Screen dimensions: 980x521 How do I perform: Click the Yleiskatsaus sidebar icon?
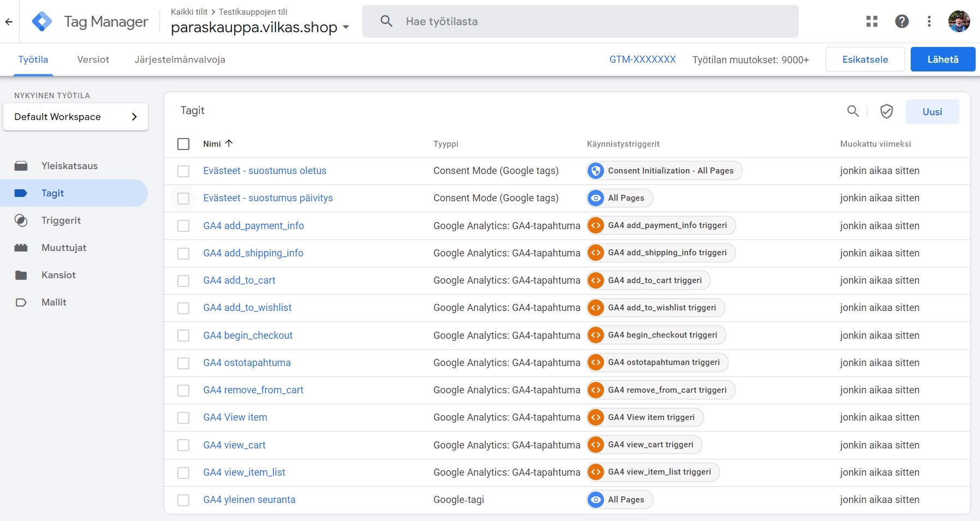(x=21, y=166)
